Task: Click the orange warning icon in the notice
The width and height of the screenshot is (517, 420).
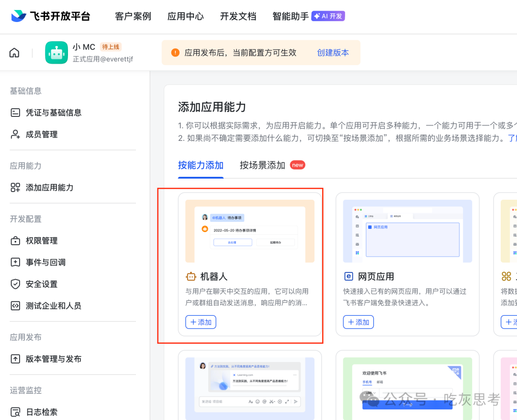Action: pyautogui.click(x=175, y=53)
